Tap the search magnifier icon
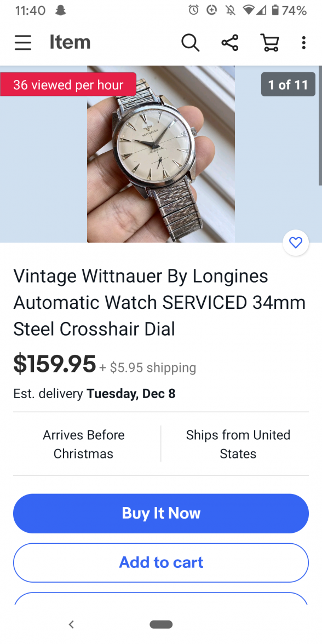The height and width of the screenshot is (644, 322). (190, 42)
